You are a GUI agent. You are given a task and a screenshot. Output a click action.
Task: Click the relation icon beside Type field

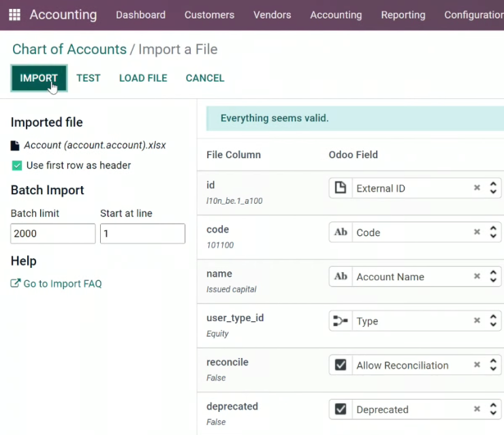pos(341,320)
